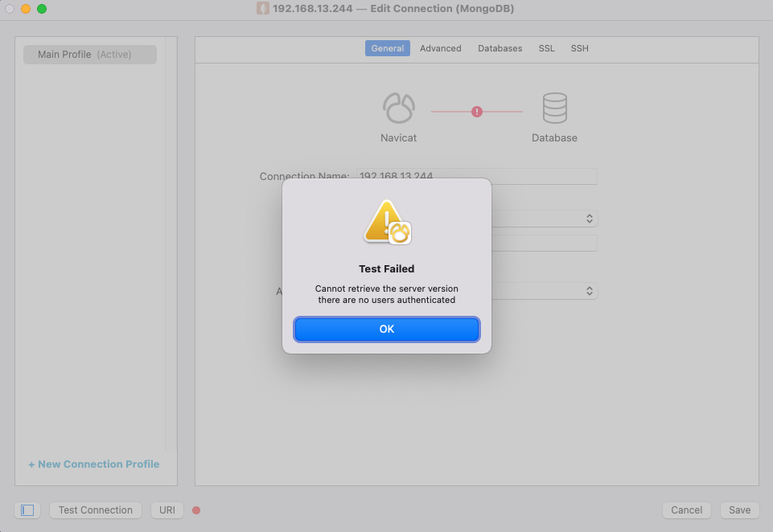773x532 pixels.
Task: Click the red connection status dot
Action: (x=196, y=510)
